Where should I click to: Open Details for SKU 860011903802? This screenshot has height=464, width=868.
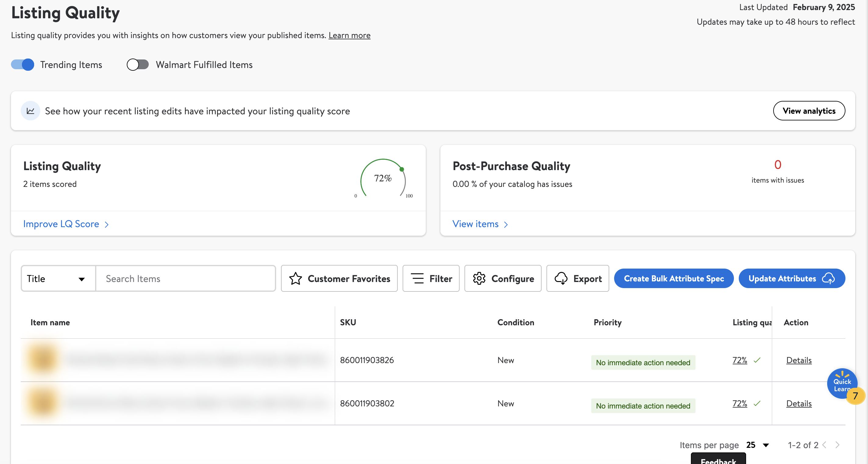(x=799, y=403)
